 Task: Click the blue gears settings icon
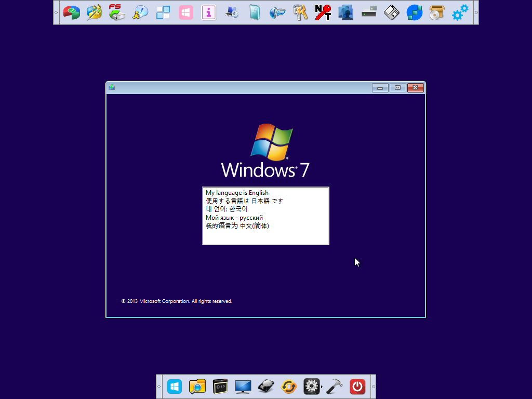(460, 12)
